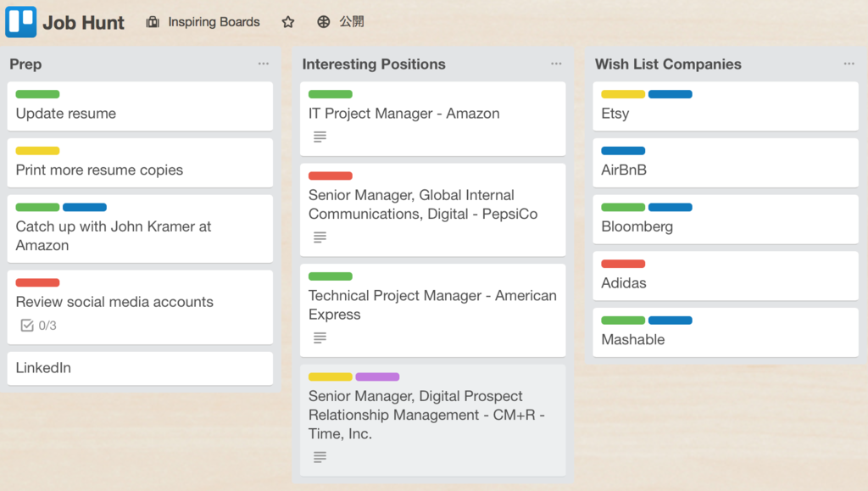The height and width of the screenshot is (491, 868).
Task: Click the Inspiring Boards briefcase icon
Action: [153, 22]
